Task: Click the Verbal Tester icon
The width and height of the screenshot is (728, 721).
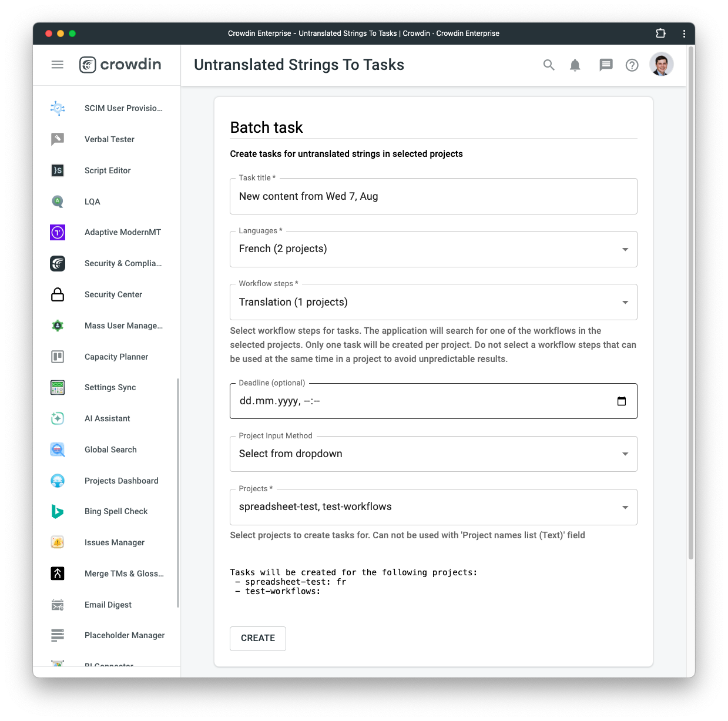Action: click(x=58, y=139)
